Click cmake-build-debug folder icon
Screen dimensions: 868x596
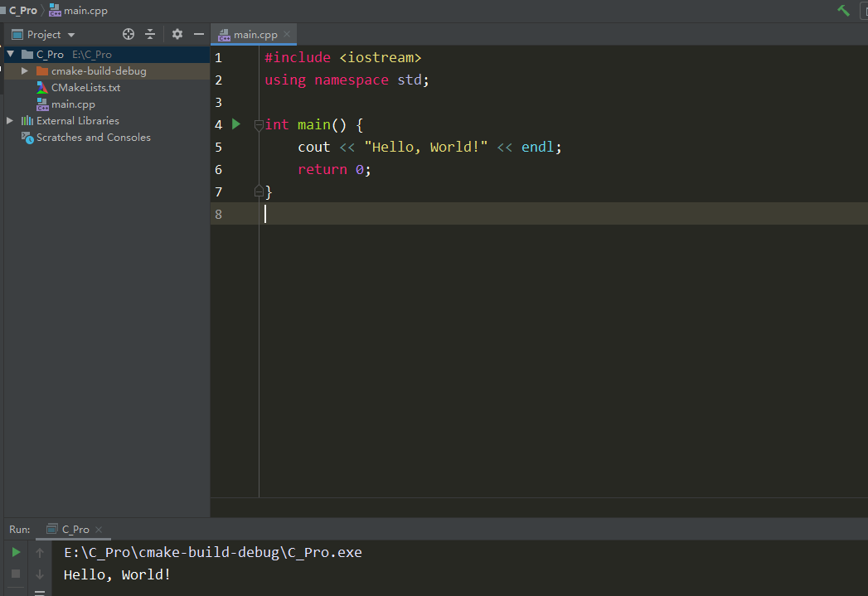[42, 70]
